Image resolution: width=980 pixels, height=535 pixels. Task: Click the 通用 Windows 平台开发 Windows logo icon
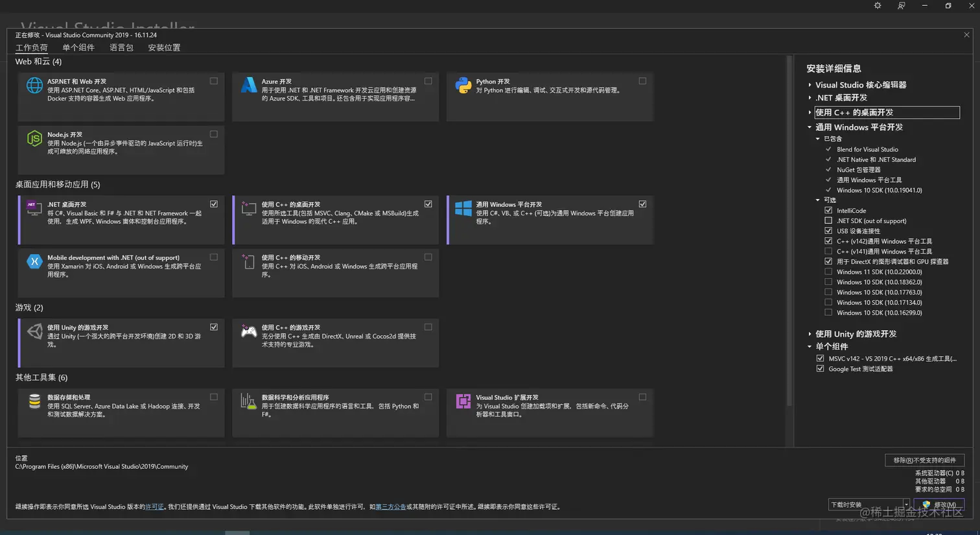point(463,208)
